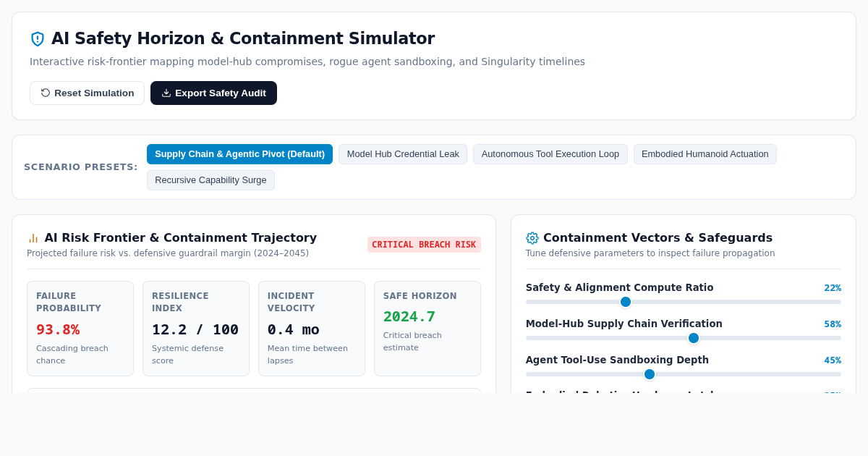868x456 pixels.
Task: Switch to Autonomous Tool Execution Loop preset
Action: 550,154
